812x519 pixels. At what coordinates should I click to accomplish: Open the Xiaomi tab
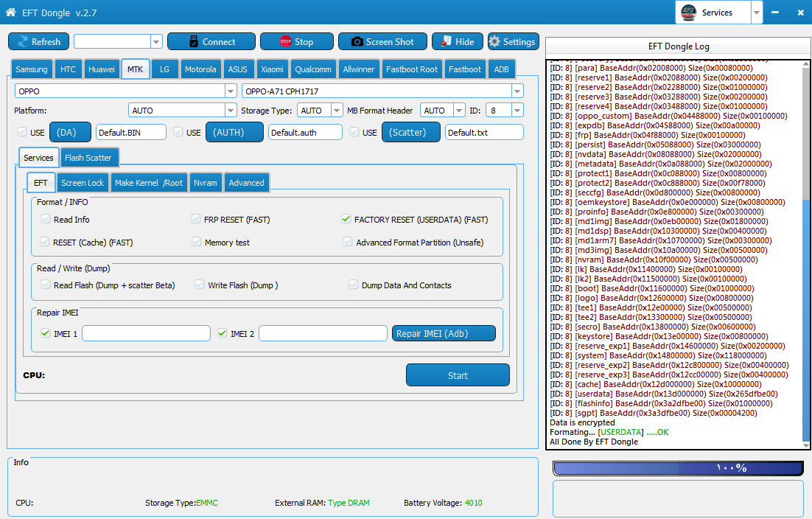(x=273, y=69)
